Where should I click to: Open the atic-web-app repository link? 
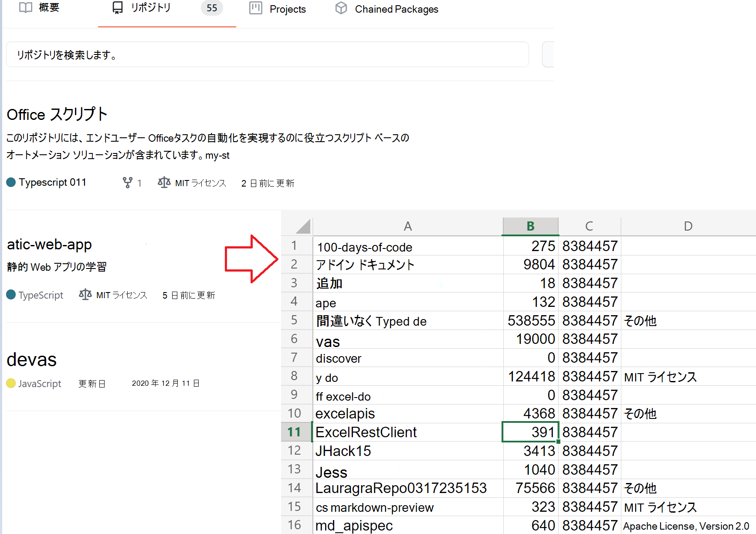(x=49, y=244)
